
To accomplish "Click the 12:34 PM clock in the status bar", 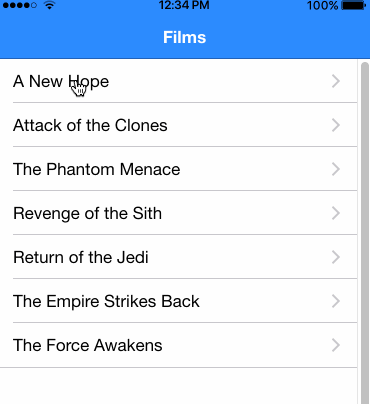I will click(x=184, y=5).
